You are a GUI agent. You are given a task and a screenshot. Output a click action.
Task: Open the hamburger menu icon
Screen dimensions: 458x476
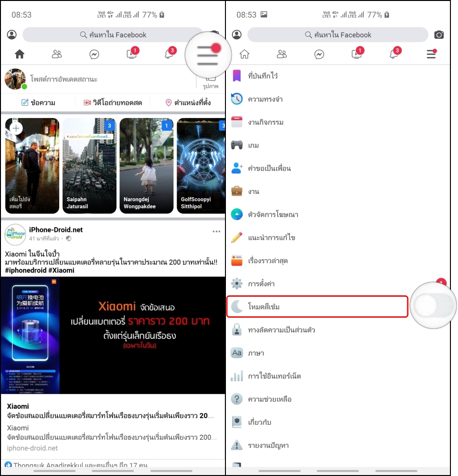[x=207, y=55]
